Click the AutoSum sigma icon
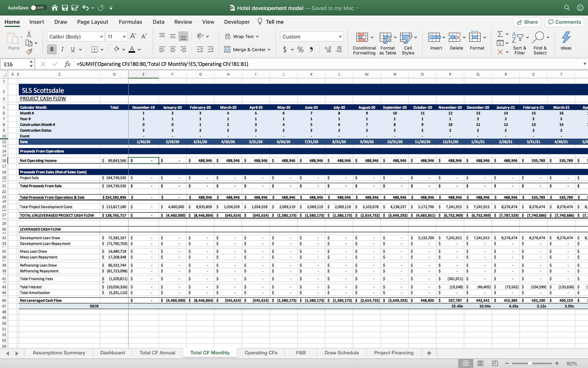Image resolution: width=588 pixels, height=368 pixels. click(500, 34)
